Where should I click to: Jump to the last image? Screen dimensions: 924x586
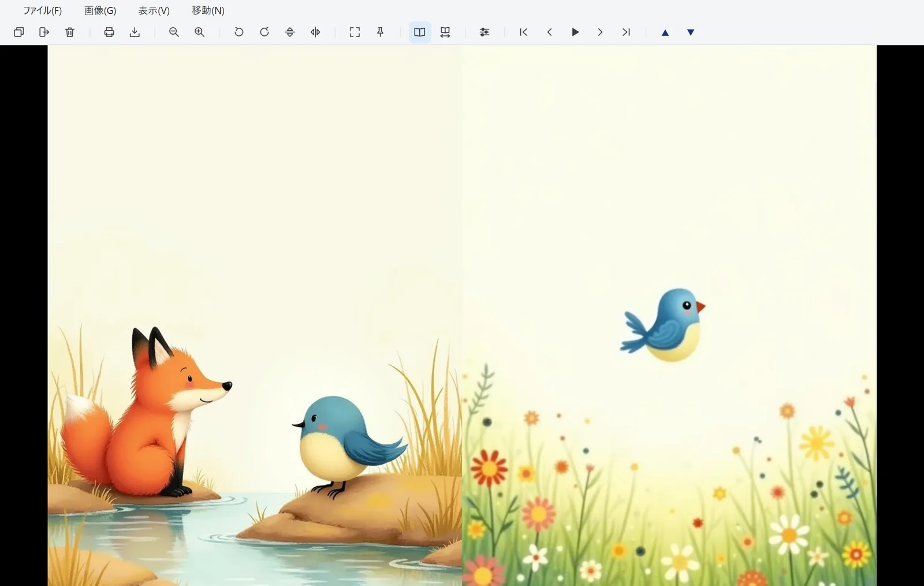tap(626, 32)
